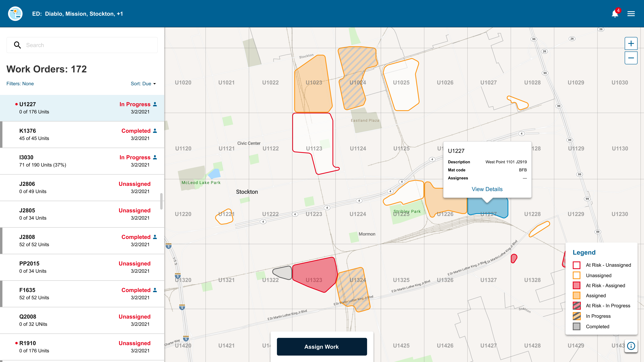Select work order Q2008
Image resolution: width=644 pixels, height=362 pixels.
tap(82, 320)
